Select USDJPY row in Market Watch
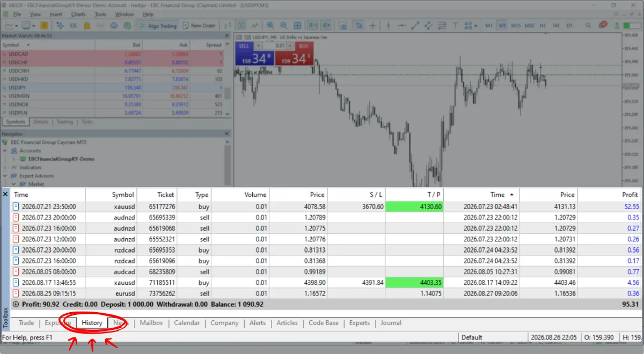 point(112,87)
